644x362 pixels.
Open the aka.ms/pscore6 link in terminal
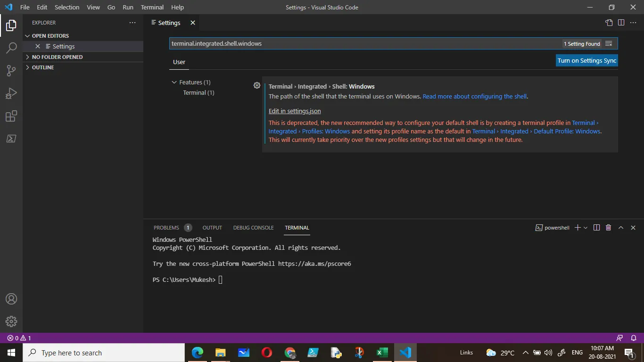[x=314, y=264]
